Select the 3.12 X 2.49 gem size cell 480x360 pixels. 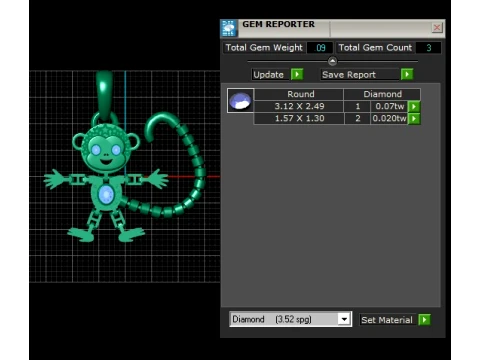coord(299,106)
